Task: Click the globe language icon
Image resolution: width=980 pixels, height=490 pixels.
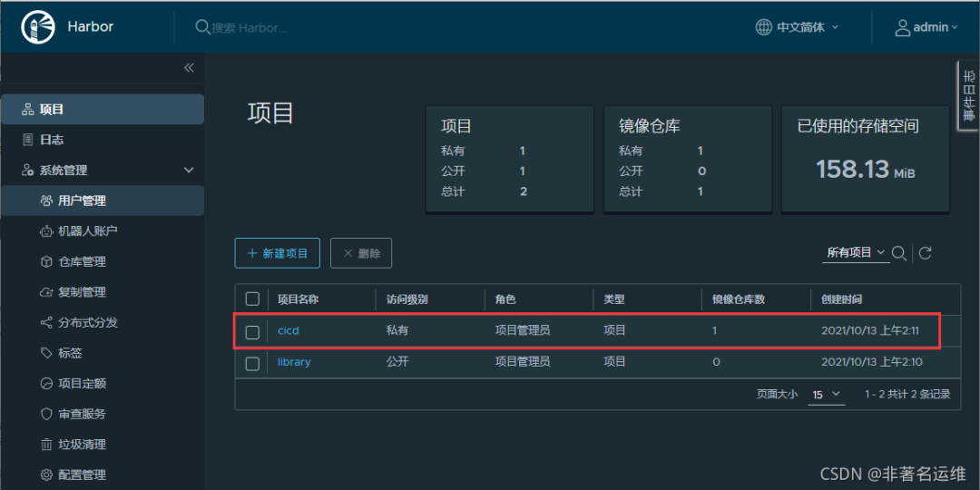Action: click(763, 27)
